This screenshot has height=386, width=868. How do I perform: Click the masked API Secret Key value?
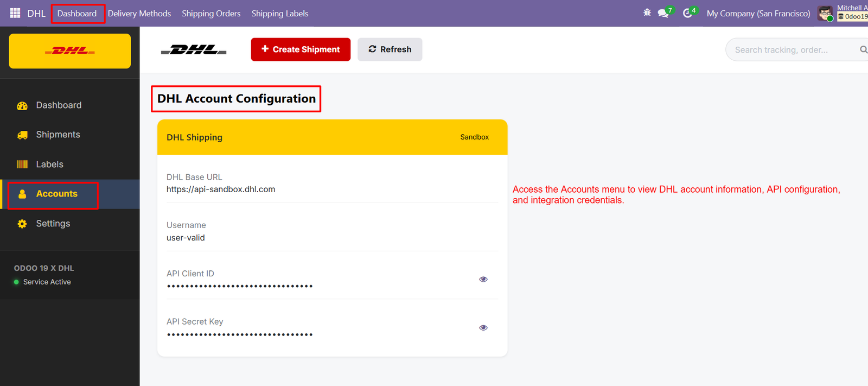240,334
